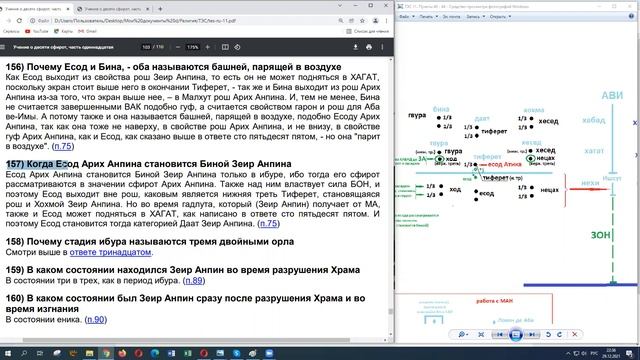Click the PDF page number field
Image resolution: width=640 pixels, height=360 pixels.
[x=146, y=47]
